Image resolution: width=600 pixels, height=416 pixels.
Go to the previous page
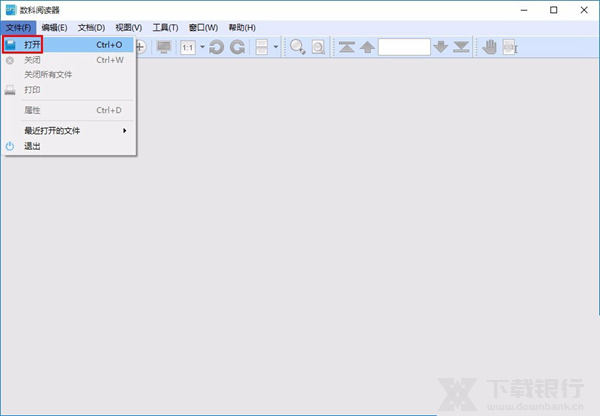(x=367, y=47)
